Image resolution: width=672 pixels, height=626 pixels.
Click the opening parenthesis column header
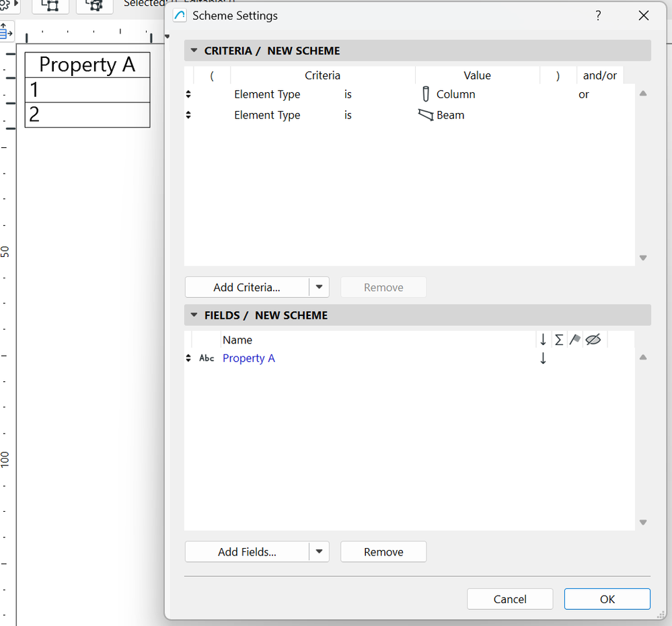point(212,76)
